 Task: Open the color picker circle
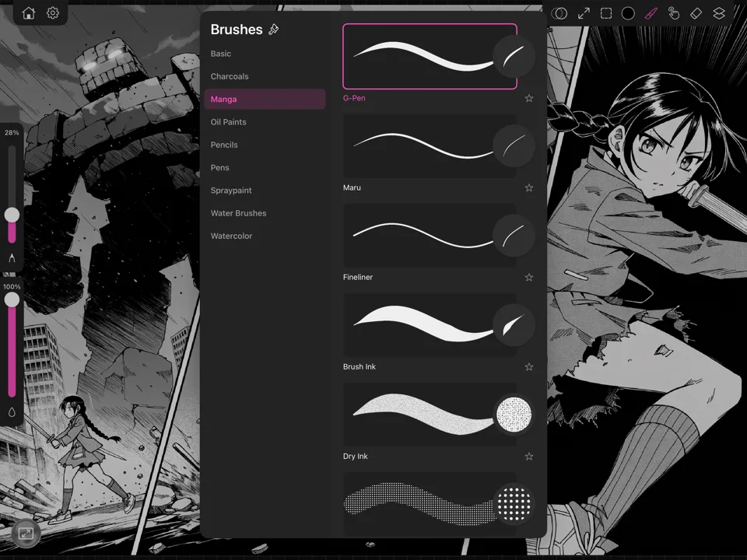click(629, 13)
